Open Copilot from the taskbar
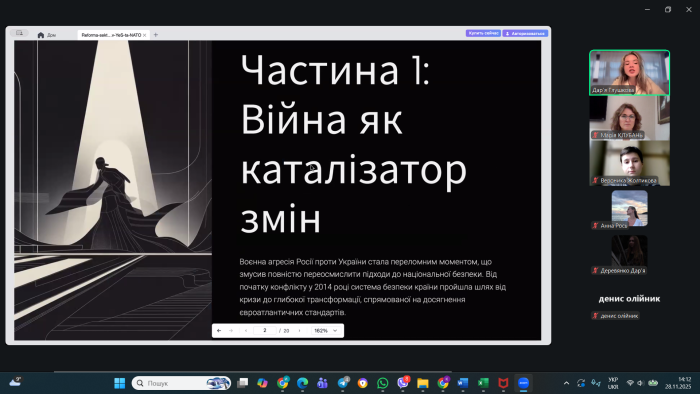 (262, 383)
